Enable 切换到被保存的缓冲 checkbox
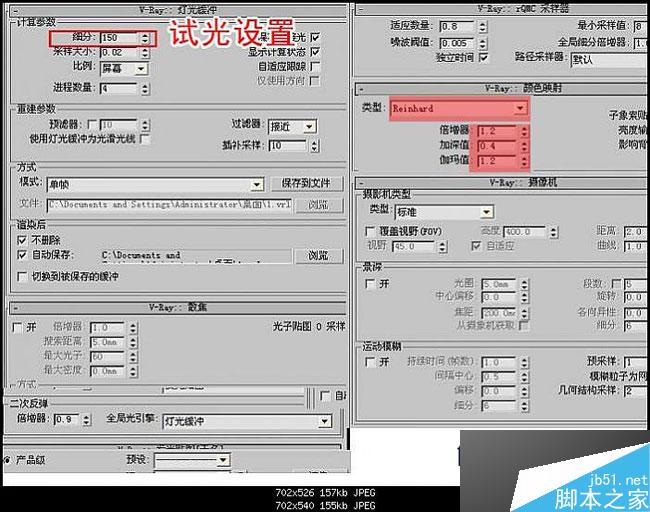650x512 pixels. tap(22, 276)
